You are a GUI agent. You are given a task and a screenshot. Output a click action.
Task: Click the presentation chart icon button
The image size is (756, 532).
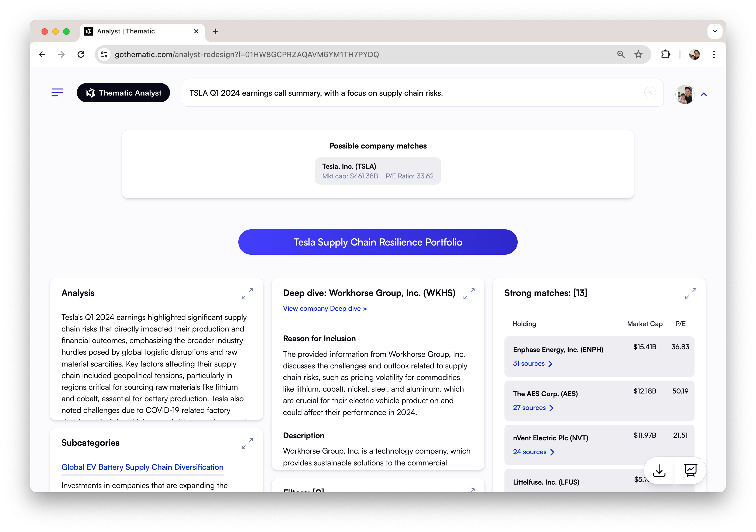[690, 470]
